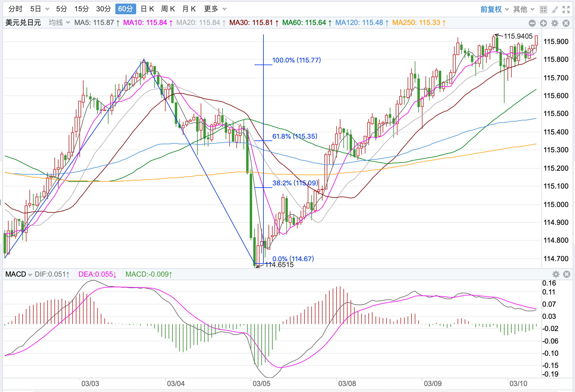575x392 pixels.
Task: Close the MACD indicator panel
Action: 567,274
